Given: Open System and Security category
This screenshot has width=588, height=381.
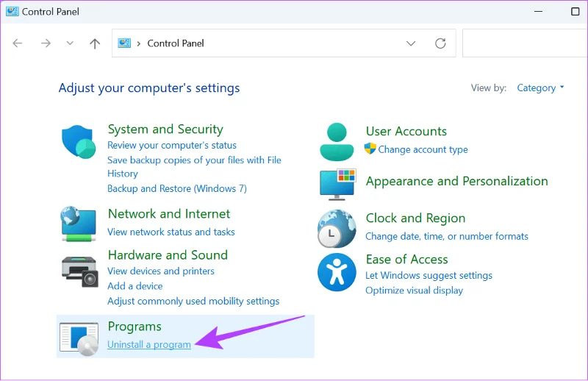Looking at the screenshot, I should [x=165, y=129].
